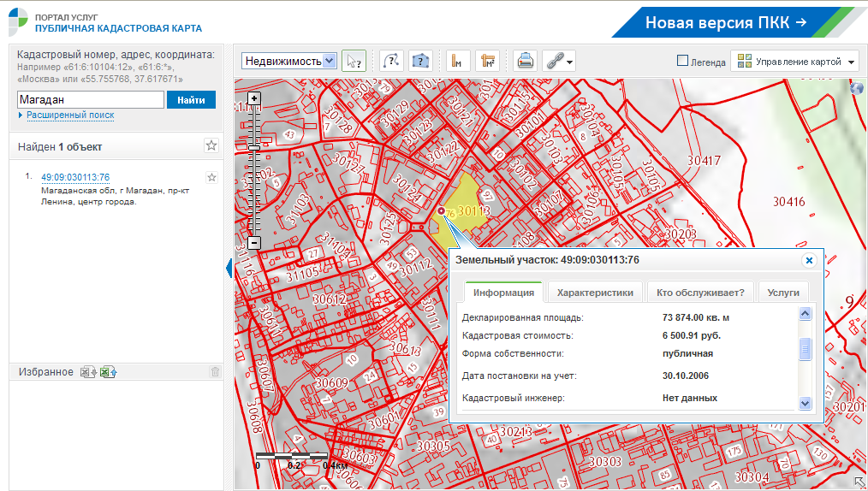Click ownership value публичная
This screenshot has height=491, width=868.
687,353
